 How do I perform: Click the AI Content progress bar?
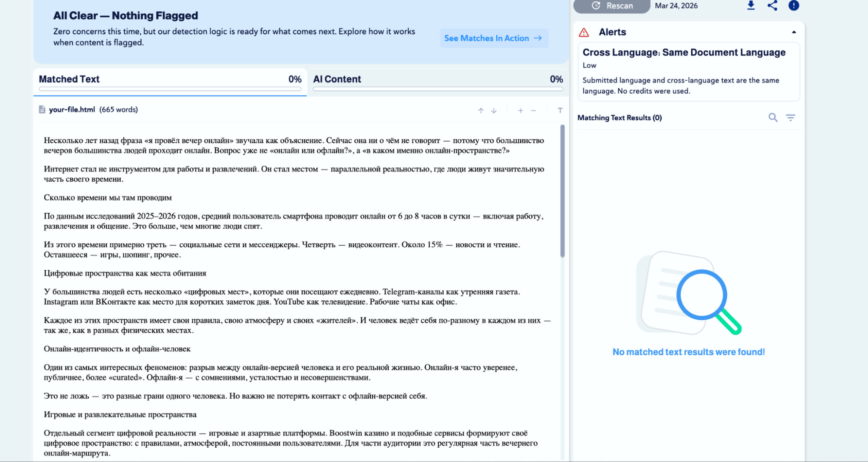(x=438, y=89)
